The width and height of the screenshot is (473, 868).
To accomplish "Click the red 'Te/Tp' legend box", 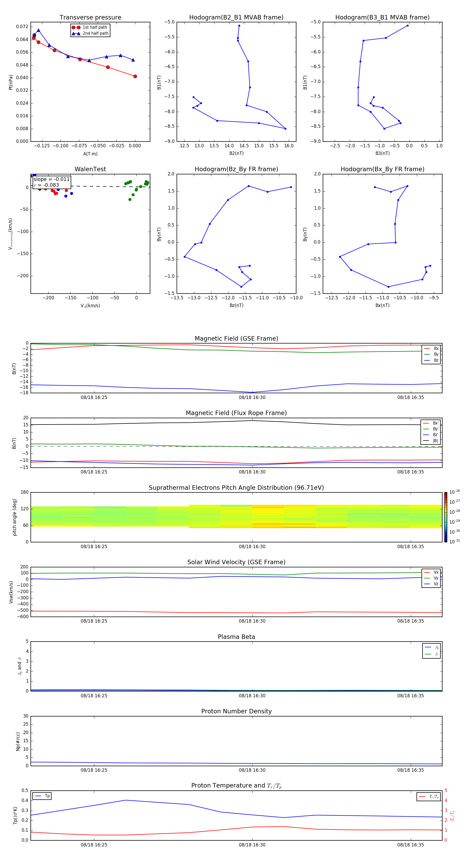I will 429,796.
